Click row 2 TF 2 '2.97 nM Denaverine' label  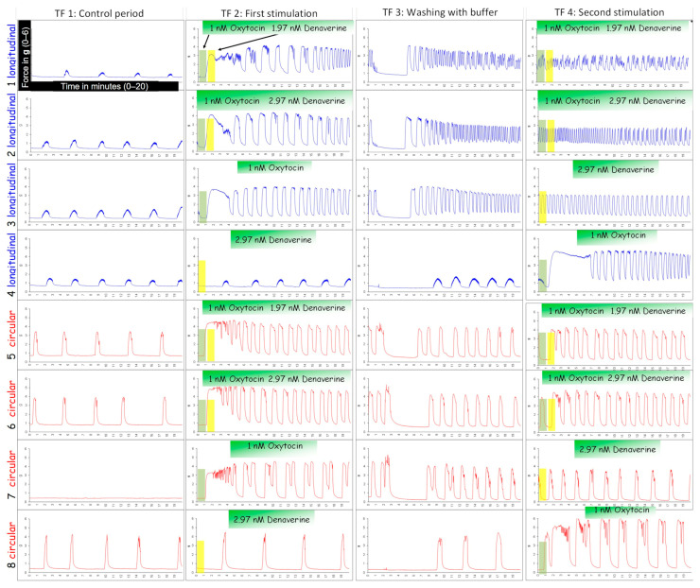[x=306, y=101]
